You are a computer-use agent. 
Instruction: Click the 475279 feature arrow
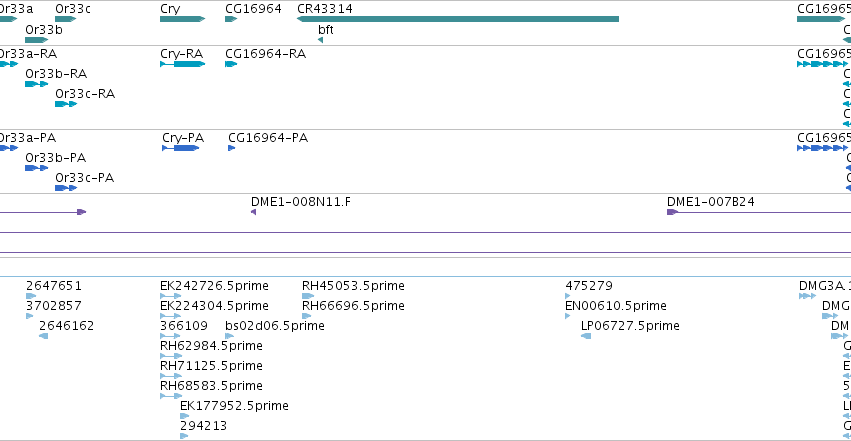(x=568, y=296)
